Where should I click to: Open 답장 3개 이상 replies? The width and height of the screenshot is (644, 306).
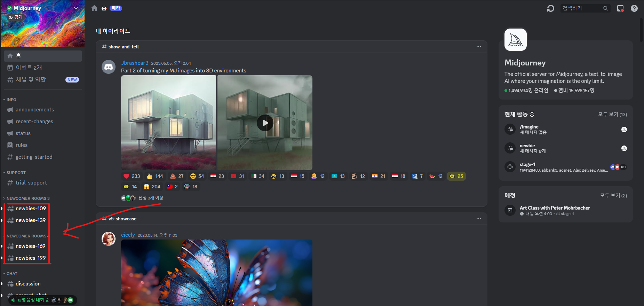tap(151, 198)
